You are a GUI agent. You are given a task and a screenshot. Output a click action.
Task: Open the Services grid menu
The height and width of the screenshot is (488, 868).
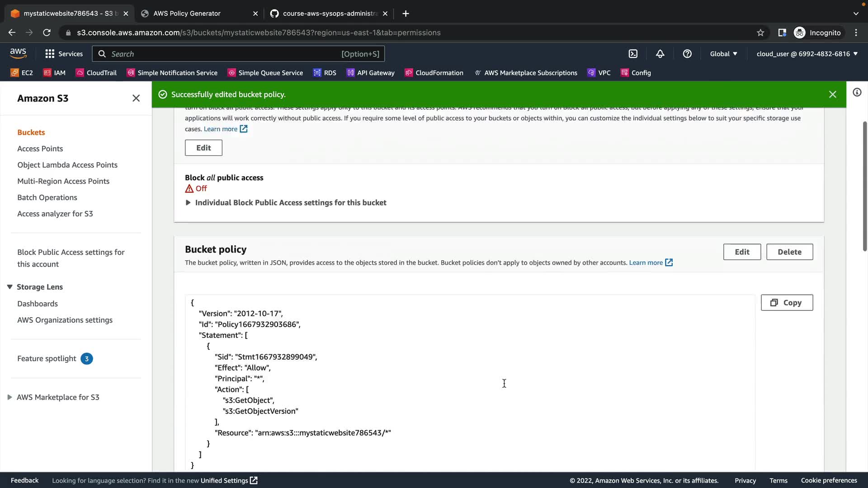pyautogui.click(x=64, y=54)
